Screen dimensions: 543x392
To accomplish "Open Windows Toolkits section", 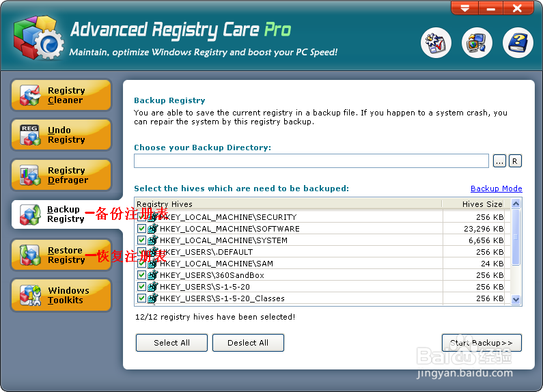I will tap(61, 295).
